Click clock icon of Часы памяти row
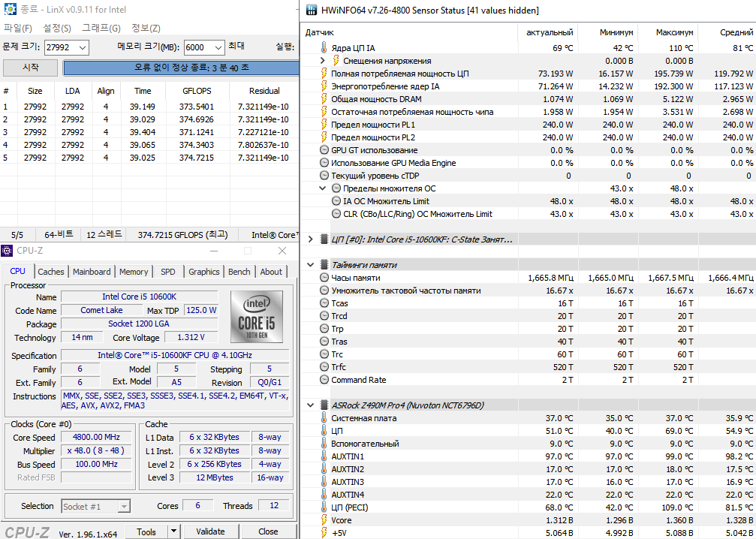This screenshot has width=756, height=539. (324, 278)
